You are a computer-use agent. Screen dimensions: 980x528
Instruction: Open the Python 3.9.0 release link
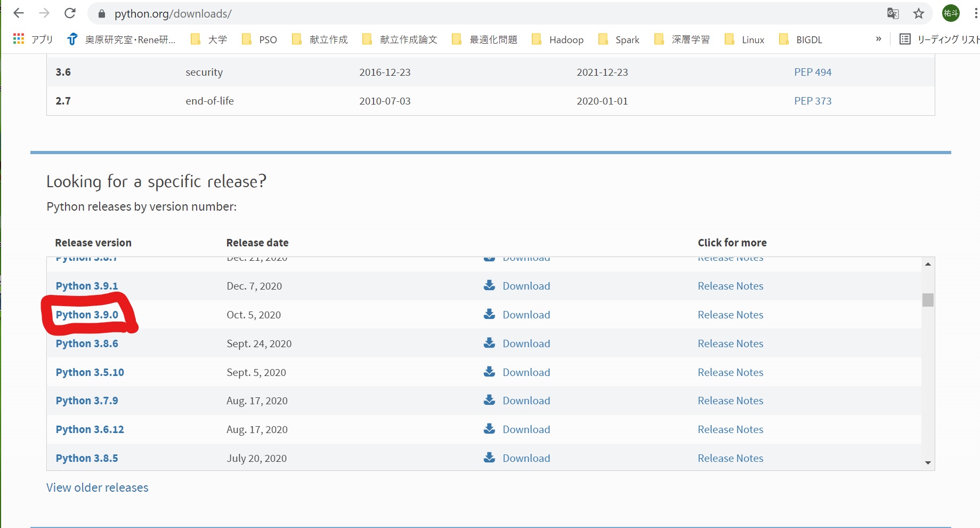point(87,315)
